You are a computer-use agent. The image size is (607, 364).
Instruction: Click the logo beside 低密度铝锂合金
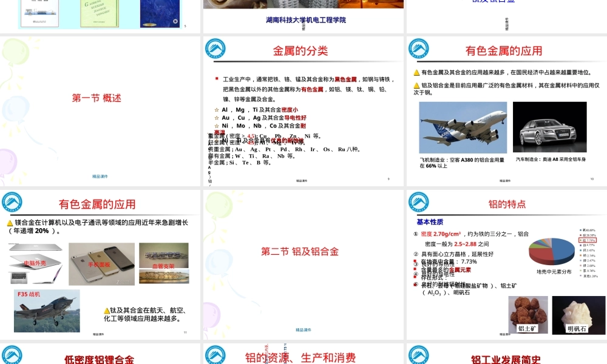click(12, 355)
